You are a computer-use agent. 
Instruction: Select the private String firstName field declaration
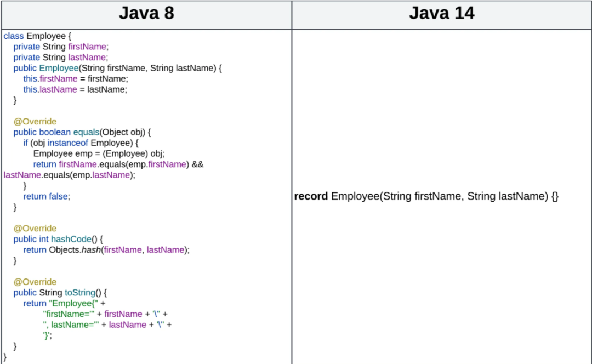(60, 46)
